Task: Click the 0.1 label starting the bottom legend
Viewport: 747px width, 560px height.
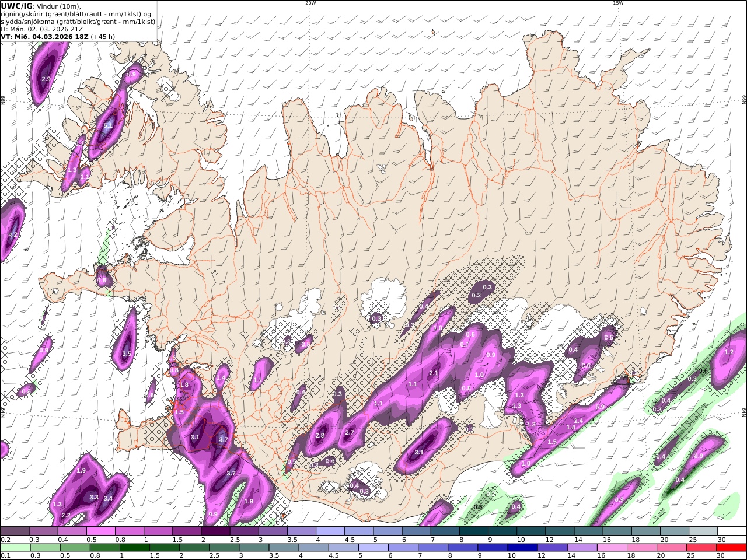Action: [x=5, y=556]
